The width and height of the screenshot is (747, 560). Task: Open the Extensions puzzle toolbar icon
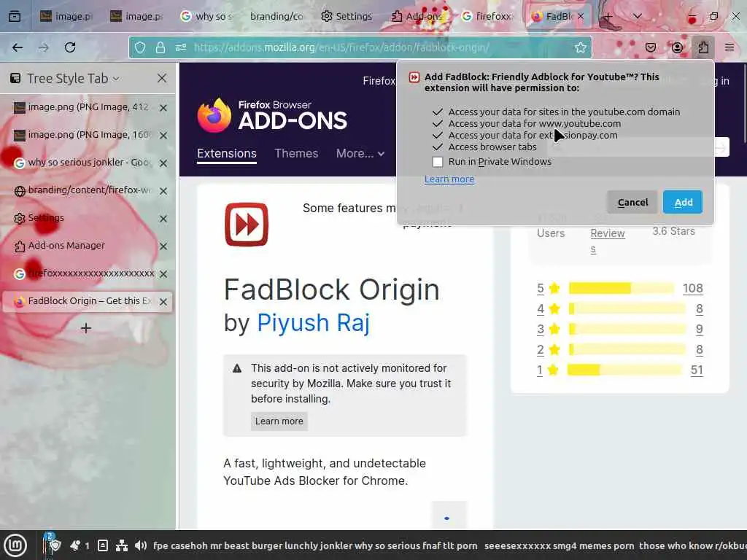tap(703, 47)
